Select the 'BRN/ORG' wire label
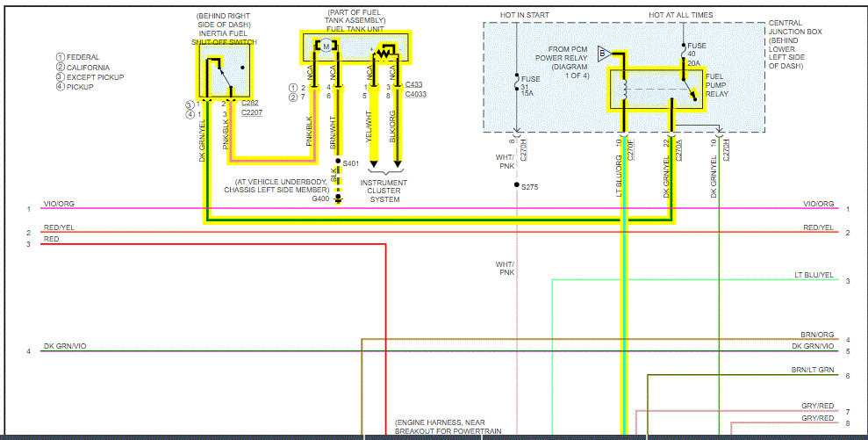 [x=817, y=335]
